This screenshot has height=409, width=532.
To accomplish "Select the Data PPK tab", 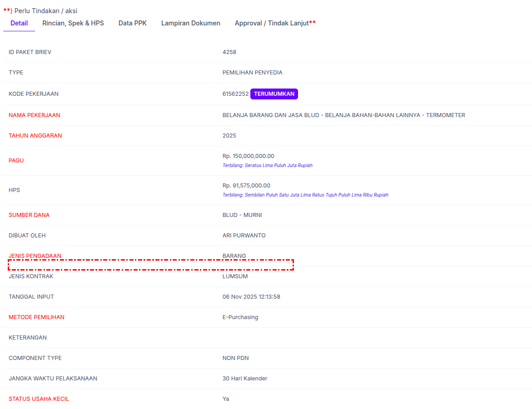I will pos(133,23).
